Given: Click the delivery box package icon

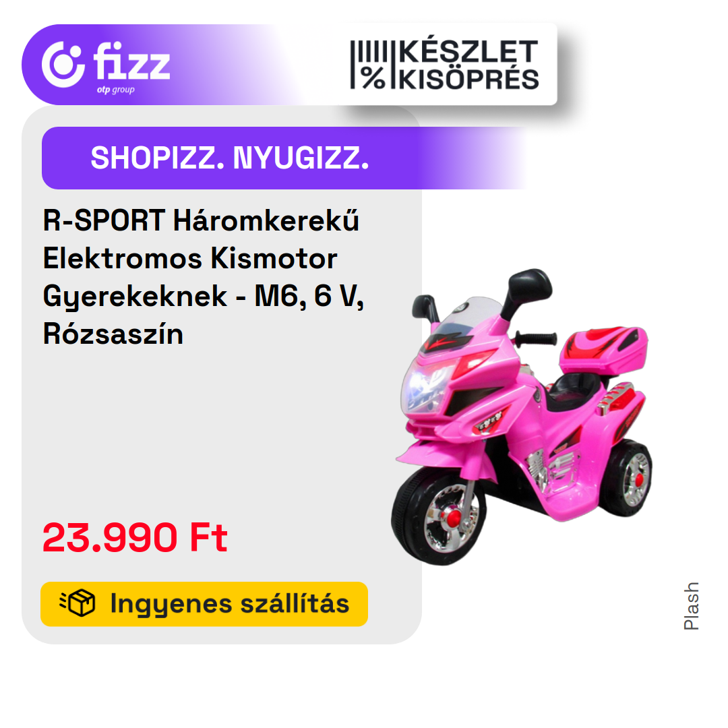Looking at the screenshot, I should (x=78, y=603).
